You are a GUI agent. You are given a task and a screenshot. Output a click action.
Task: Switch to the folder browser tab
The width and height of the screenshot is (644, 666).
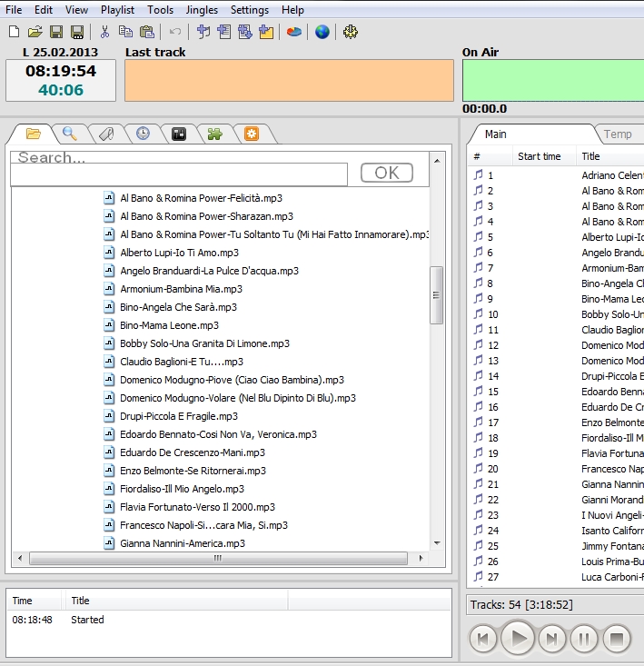pos(33,134)
